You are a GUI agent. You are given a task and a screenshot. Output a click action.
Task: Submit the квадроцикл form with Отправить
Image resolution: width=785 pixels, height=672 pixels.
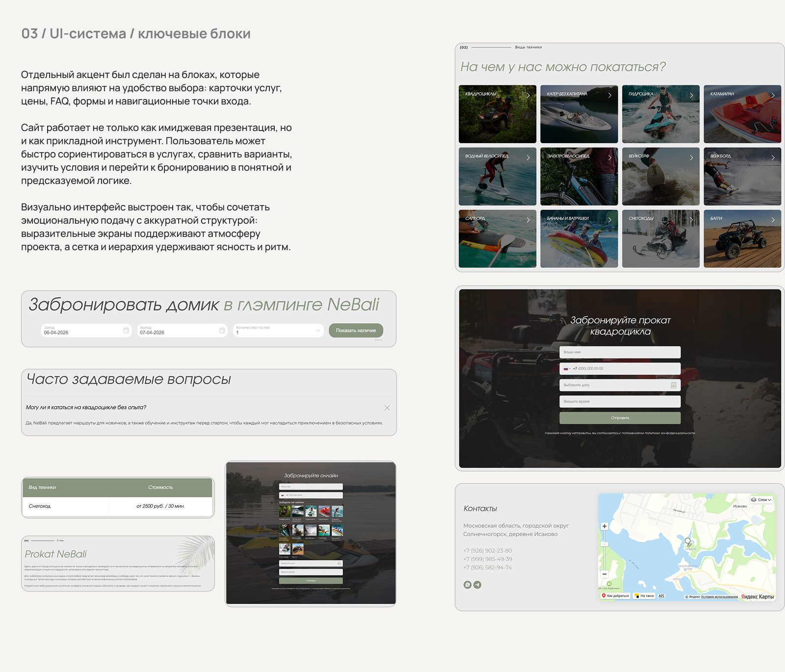(x=620, y=418)
